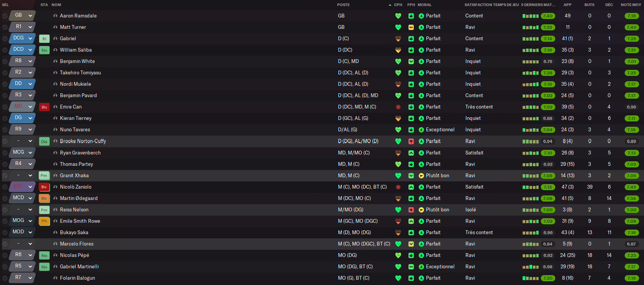Click player info icon beside Bukayo Saka
The width and height of the screenshot is (644, 285).
(55, 233)
